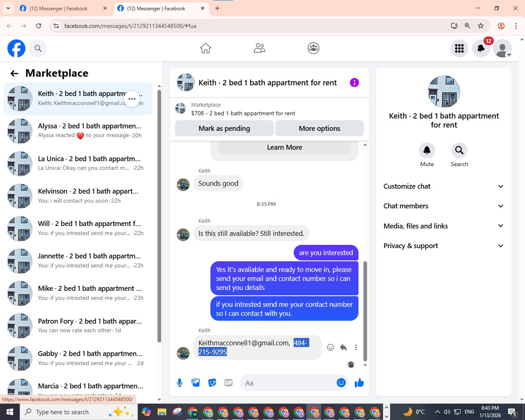The image size is (525, 420).
Task: Open the Windows notification center icon
Action: tap(512, 412)
